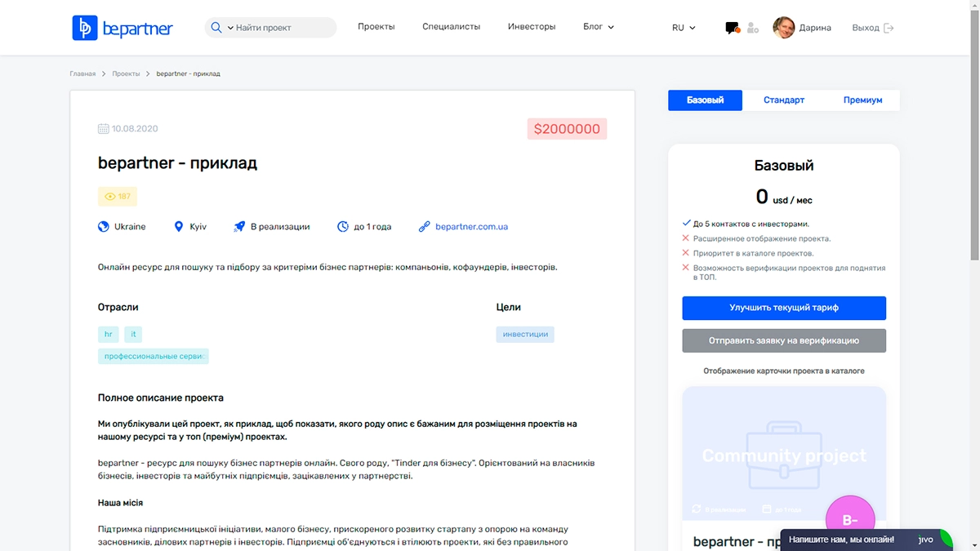Screen dimensions: 980x551
Task: Click the search magnifier icon
Action: coord(216,28)
